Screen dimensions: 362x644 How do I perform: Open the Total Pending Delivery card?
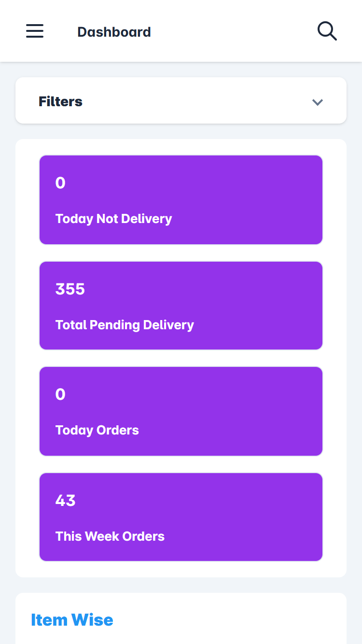pyautogui.click(x=181, y=306)
